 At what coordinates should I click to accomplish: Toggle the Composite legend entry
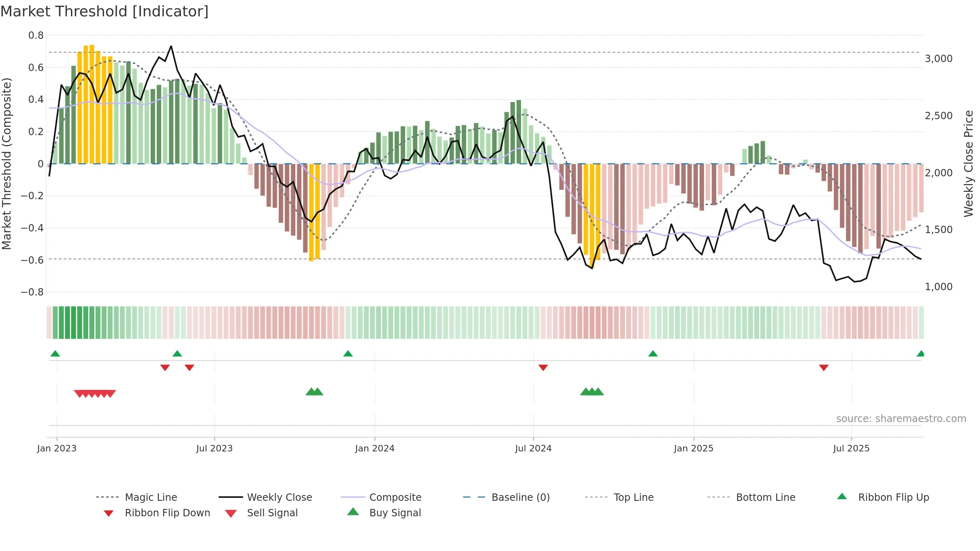[381, 497]
